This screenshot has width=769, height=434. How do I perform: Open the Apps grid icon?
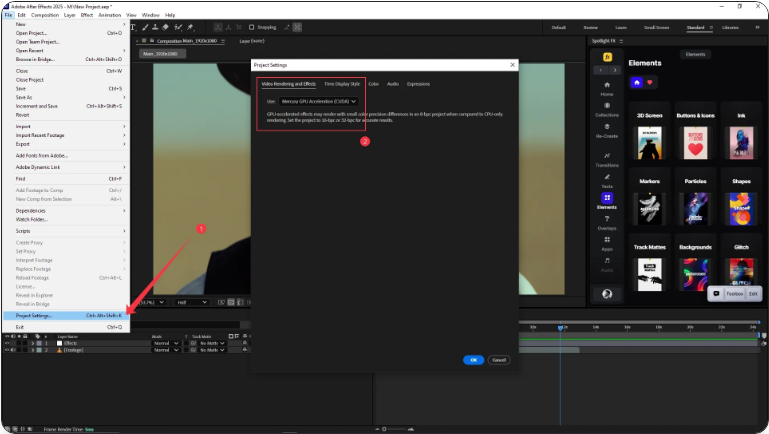click(x=607, y=240)
